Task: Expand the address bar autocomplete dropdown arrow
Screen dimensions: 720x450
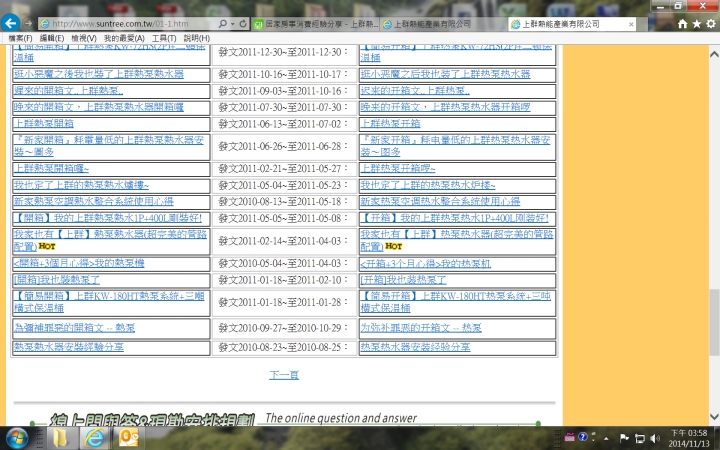Action: (233, 23)
